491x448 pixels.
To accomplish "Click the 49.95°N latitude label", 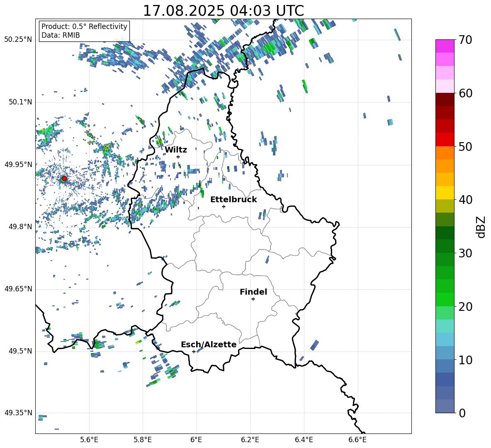I will (18, 164).
